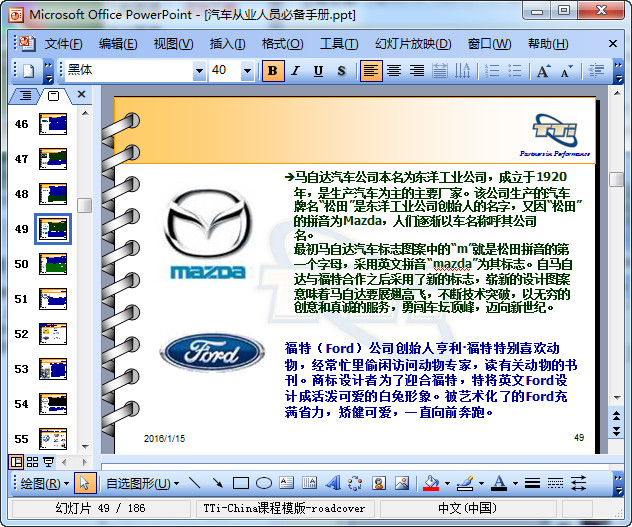Open the 绘图(R) drawing menu
Screen dimensions: 632x527
[x=44, y=483]
